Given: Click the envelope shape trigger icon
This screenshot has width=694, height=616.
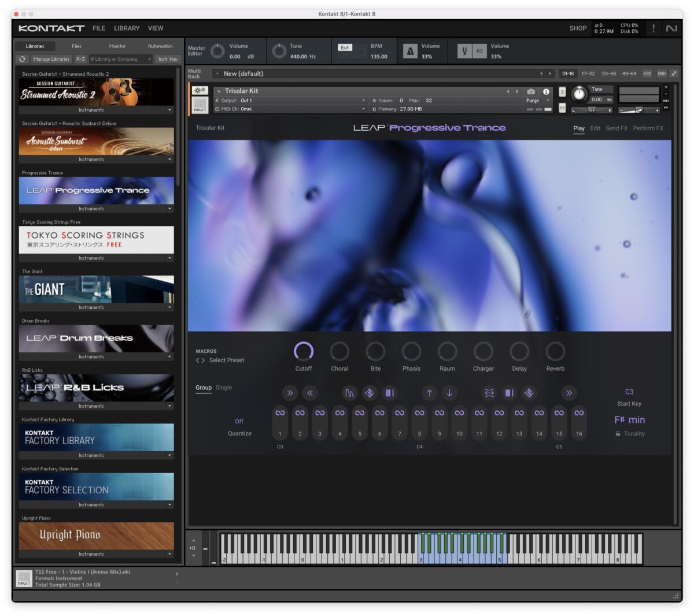Looking at the screenshot, I should point(349,393).
